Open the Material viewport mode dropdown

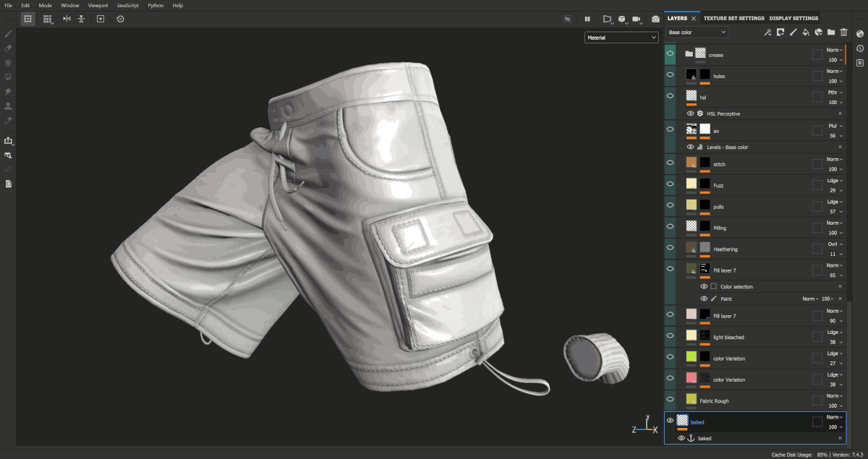tap(621, 38)
